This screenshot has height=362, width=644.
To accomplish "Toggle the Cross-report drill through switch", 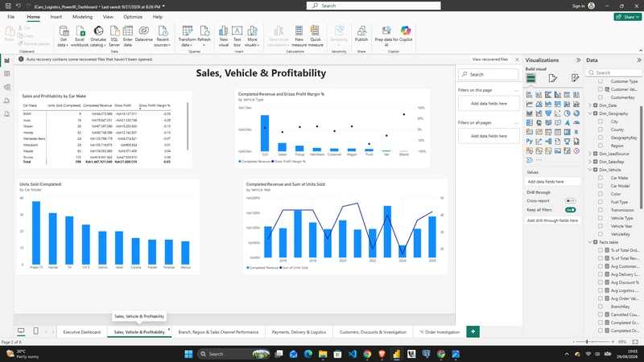I will pyautogui.click(x=570, y=200).
